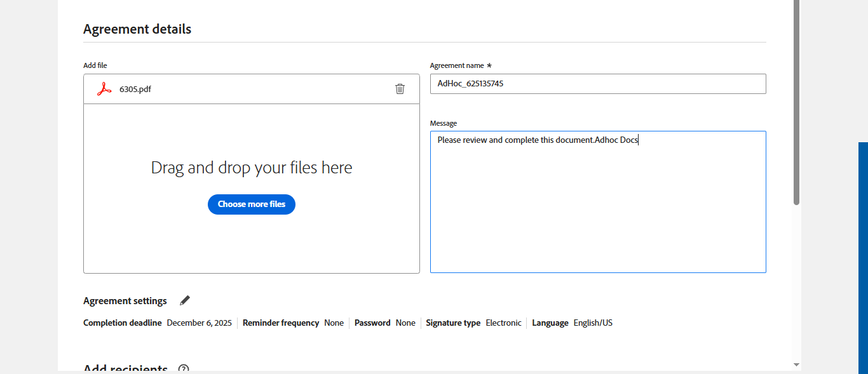Open the help icon beside Add recipients
Image resolution: width=868 pixels, height=374 pixels.
pyautogui.click(x=184, y=369)
